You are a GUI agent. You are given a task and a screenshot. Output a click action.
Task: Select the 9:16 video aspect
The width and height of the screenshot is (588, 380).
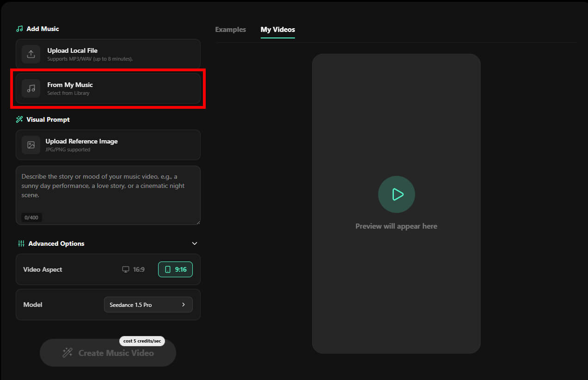tap(175, 269)
